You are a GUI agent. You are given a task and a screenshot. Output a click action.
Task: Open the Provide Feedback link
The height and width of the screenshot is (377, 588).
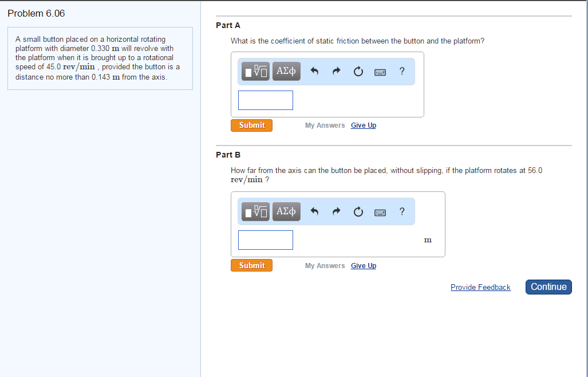(x=480, y=286)
